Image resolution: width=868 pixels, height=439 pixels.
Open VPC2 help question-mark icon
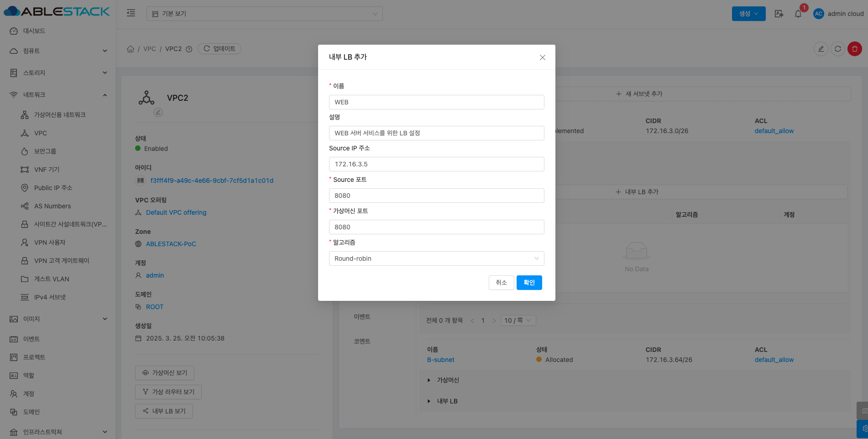[189, 49]
